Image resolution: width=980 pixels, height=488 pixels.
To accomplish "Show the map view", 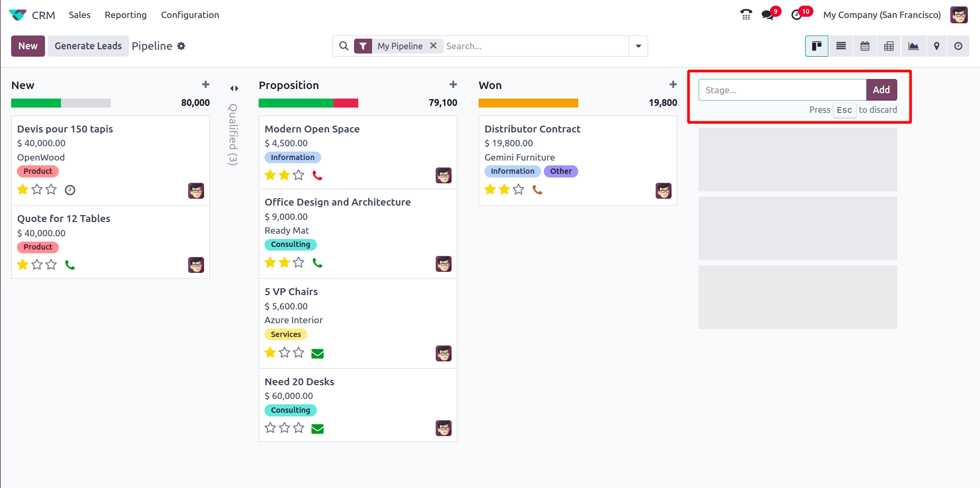I will coord(937,46).
